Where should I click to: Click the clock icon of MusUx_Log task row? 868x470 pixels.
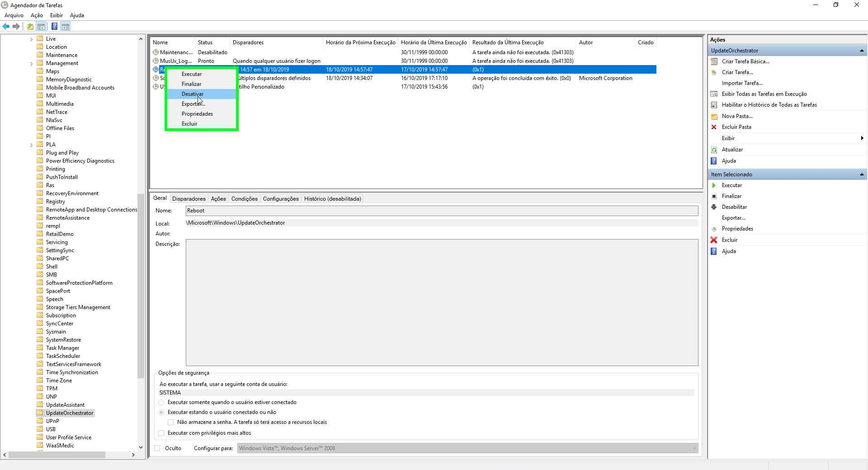(156, 61)
